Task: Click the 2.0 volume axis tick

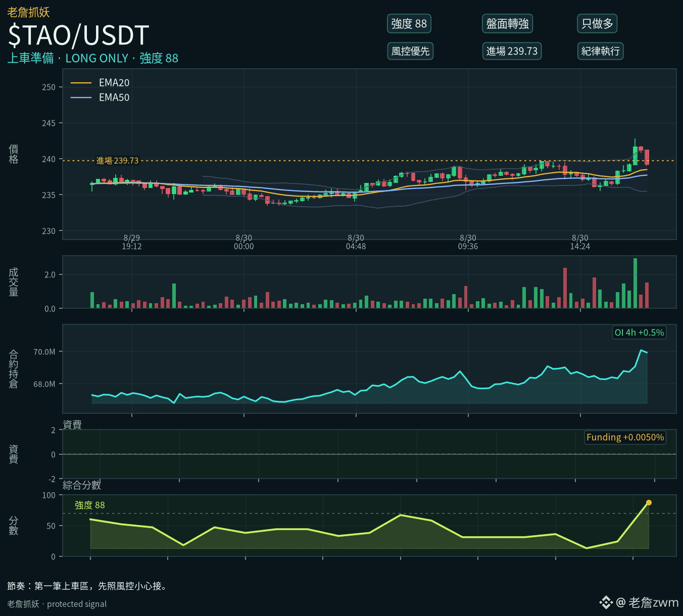Action: [x=50, y=275]
